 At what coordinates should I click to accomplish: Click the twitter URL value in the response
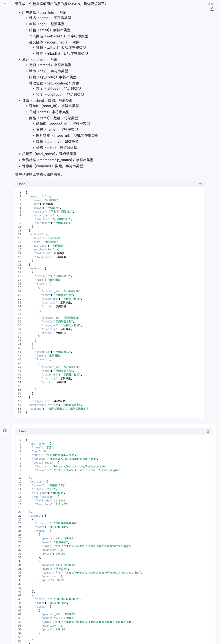79,466
